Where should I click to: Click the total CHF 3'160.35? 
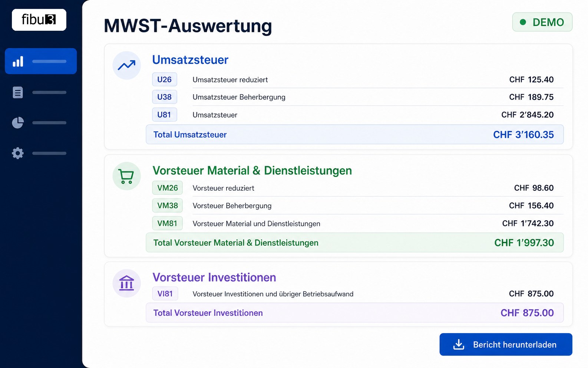pyautogui.click(x=523, y=135)
